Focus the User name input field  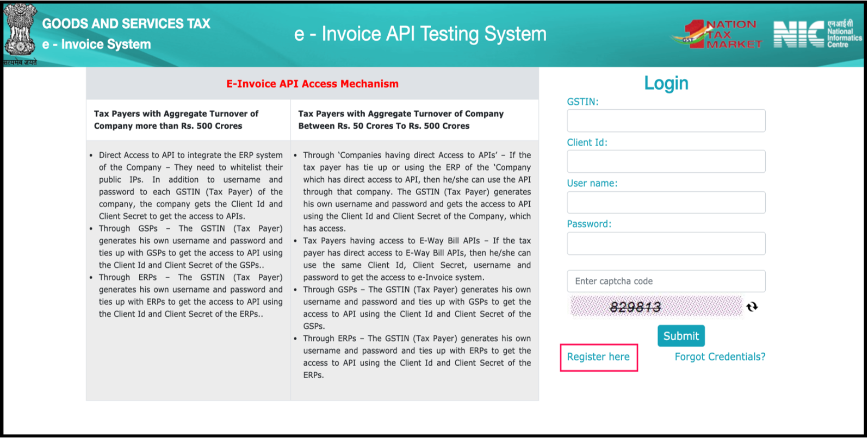pos(666,202)
